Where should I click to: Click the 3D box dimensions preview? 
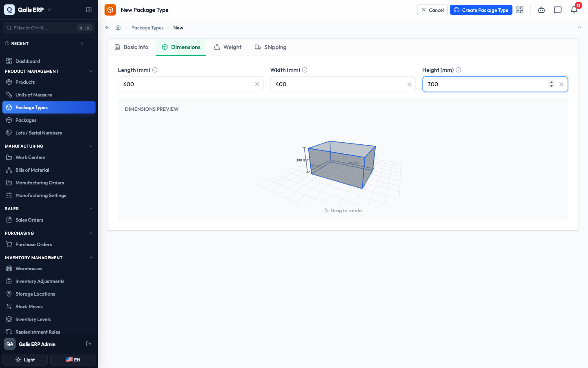(341, 165)
